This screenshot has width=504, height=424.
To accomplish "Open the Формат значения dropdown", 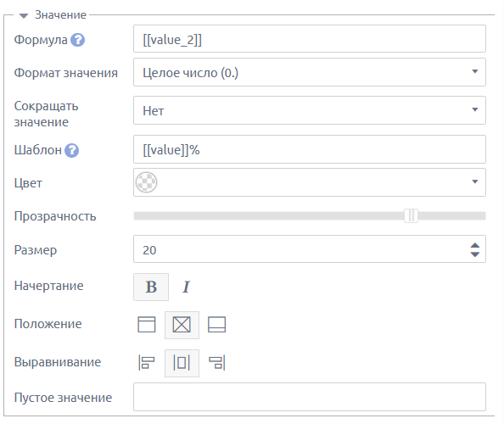I will (x=310, y=72).
